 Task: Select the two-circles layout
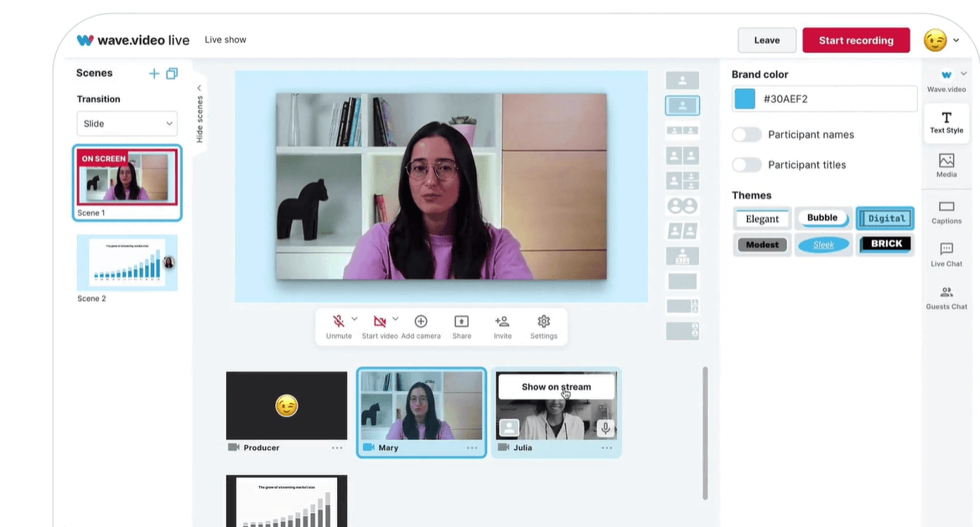pos(682,206)
